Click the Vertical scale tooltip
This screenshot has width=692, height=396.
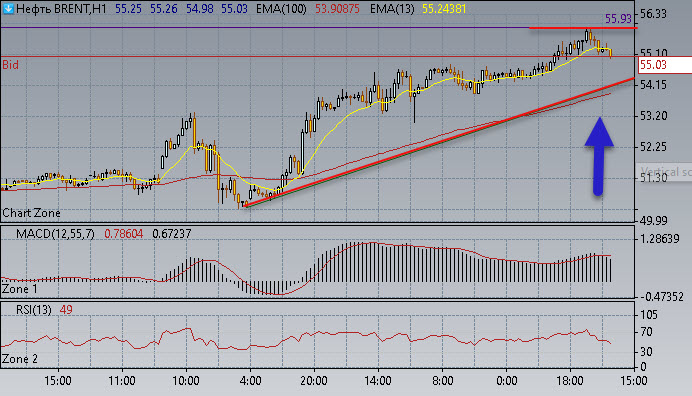tap(665, 172)
